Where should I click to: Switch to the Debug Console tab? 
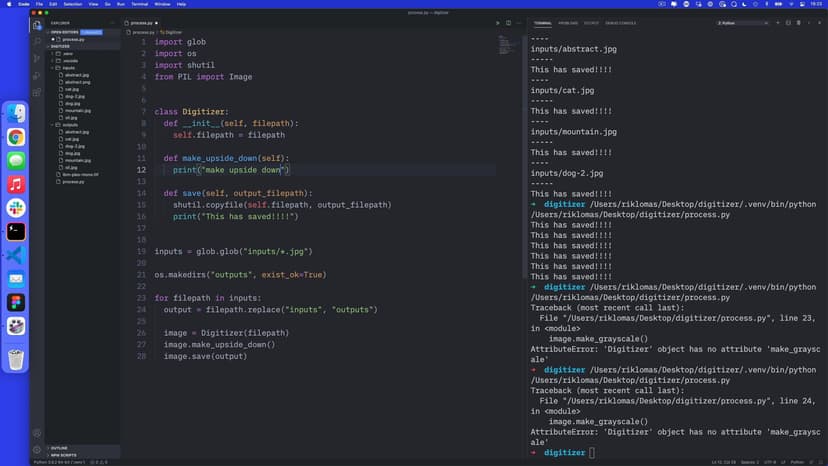pyautogui.click(x=620, y=22)
